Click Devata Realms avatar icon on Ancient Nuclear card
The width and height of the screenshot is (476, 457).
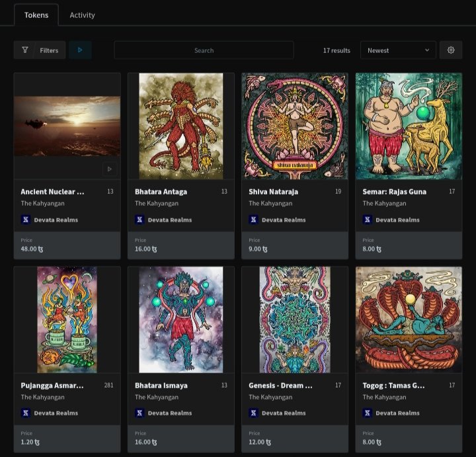coord(26,220)
